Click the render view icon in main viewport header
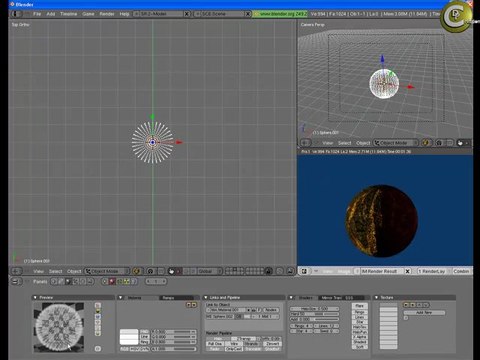Screen dimensions: 480x360 pos(291,271)
